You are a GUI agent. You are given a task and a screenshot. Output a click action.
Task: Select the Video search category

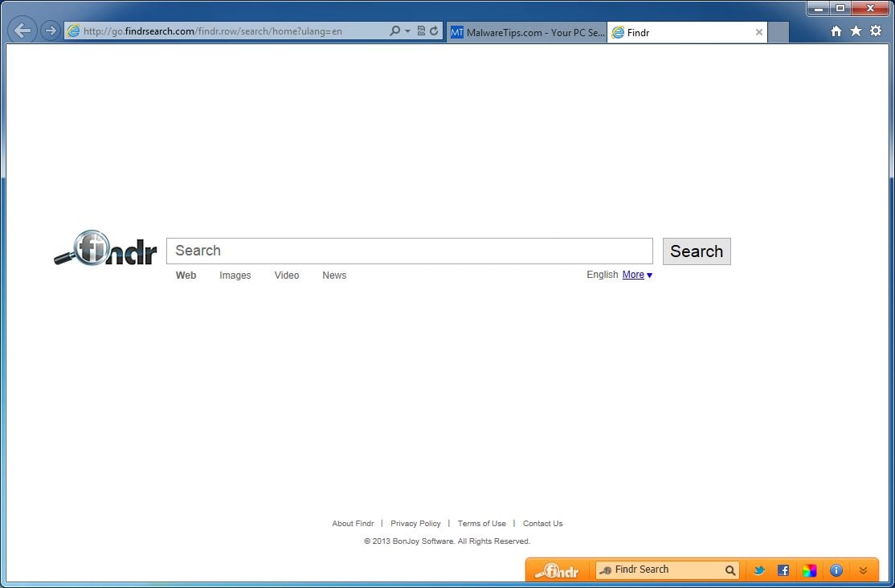(287, 276)
